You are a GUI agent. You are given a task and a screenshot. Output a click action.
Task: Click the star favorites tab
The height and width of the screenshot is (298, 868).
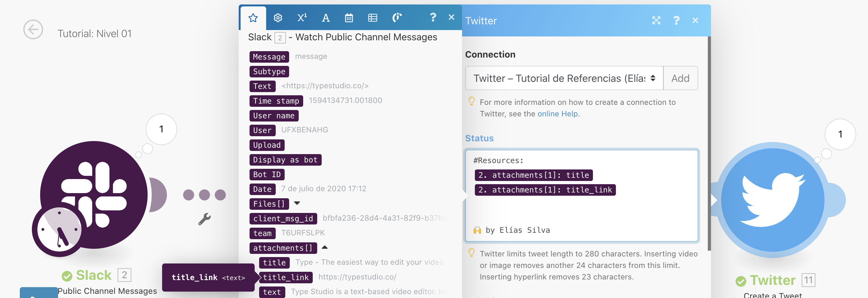click(x=253, y=18)
